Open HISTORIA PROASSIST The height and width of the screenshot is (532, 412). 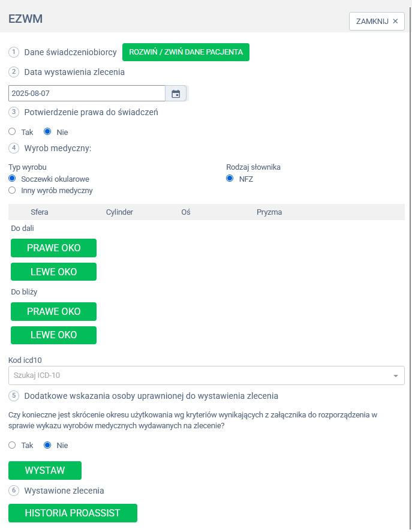tap(73, 513)
